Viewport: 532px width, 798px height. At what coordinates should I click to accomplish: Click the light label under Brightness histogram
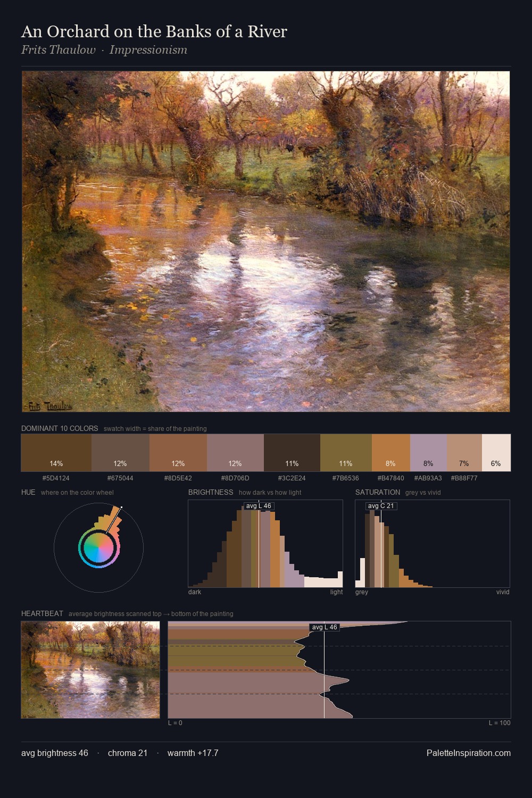pyautogui.click(x=336, y=592)
